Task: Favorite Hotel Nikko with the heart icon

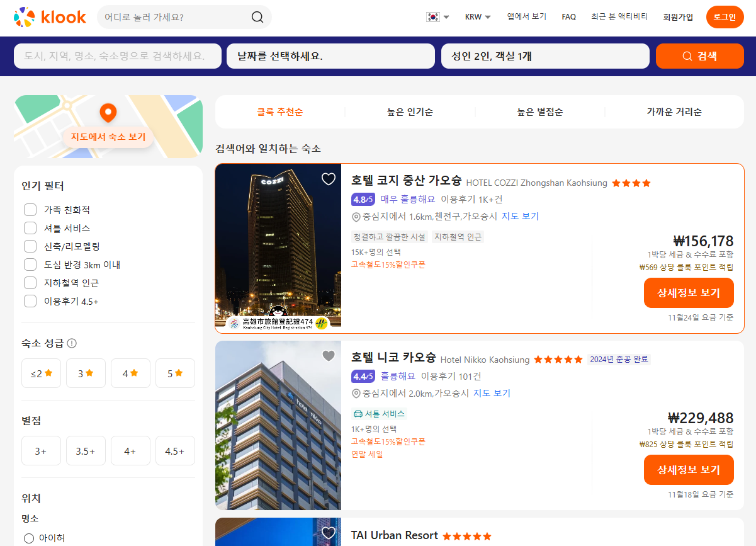Action: click(329, 356)
